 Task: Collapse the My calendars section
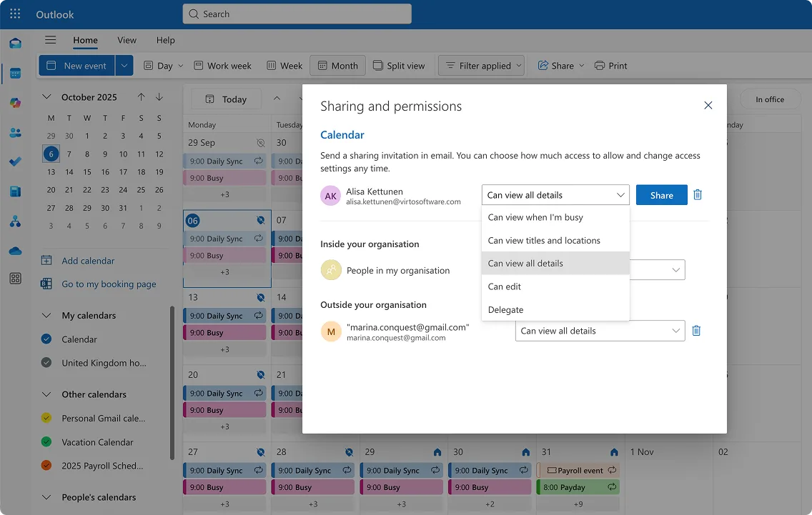point(47,315)
